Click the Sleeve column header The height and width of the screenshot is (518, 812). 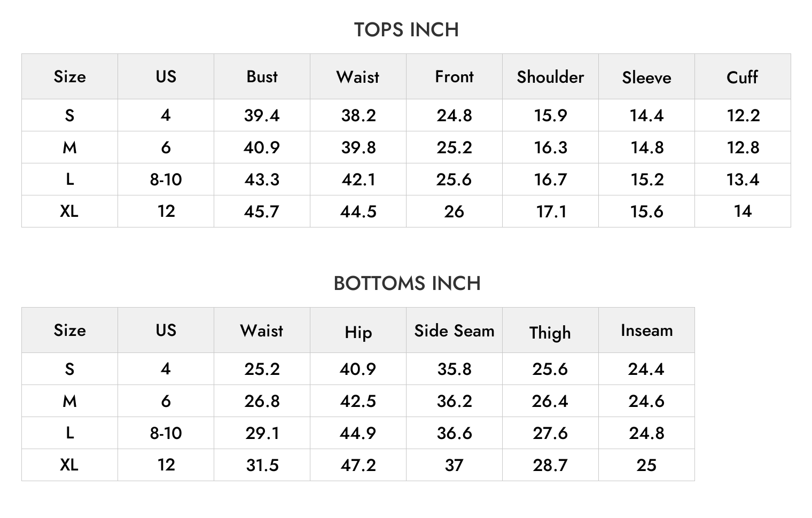[x=646, y=78]
